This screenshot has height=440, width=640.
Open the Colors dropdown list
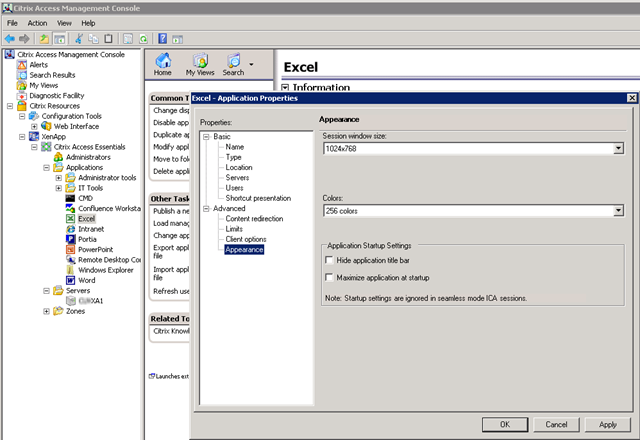(618, 211)
